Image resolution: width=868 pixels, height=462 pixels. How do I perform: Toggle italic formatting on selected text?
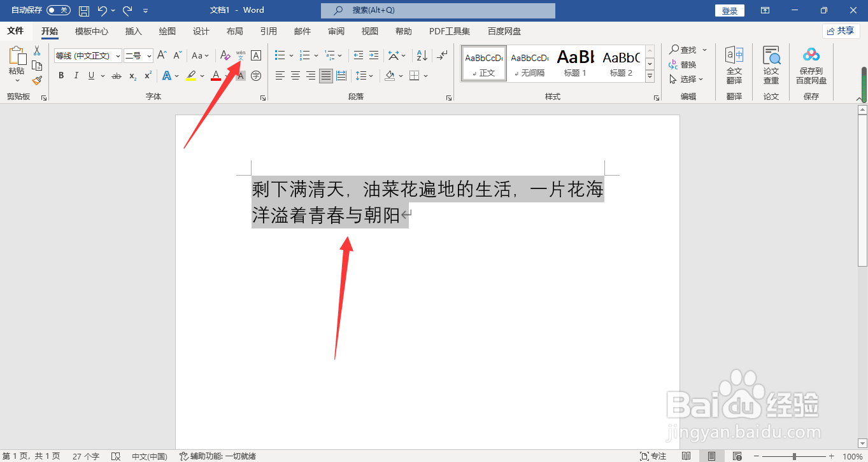click(x=76, y=75)
